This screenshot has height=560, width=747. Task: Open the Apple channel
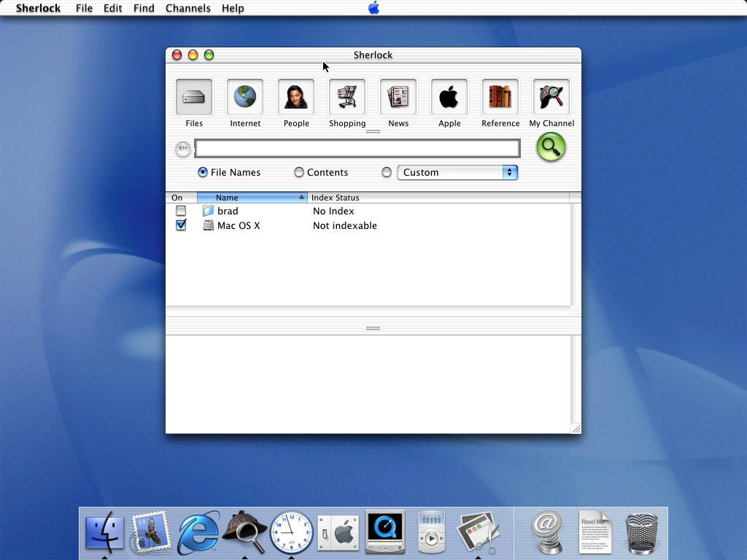[x=449, y=98]
